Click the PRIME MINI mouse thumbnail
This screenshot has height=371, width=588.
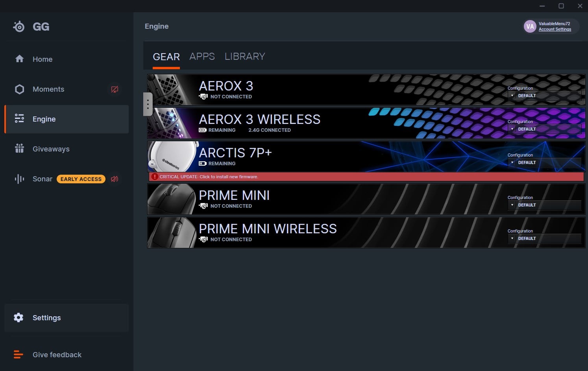172,199
